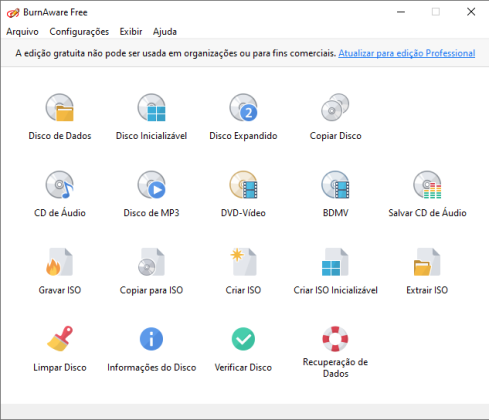Viewport: 489px width, 420px height.
Task: Open Copiar Disco tool
Action: (x=335, y=108)
